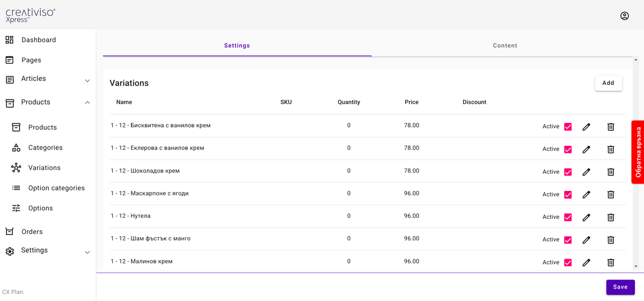Click the Settings gear icon
644x301 pixels.
[10, 251]
